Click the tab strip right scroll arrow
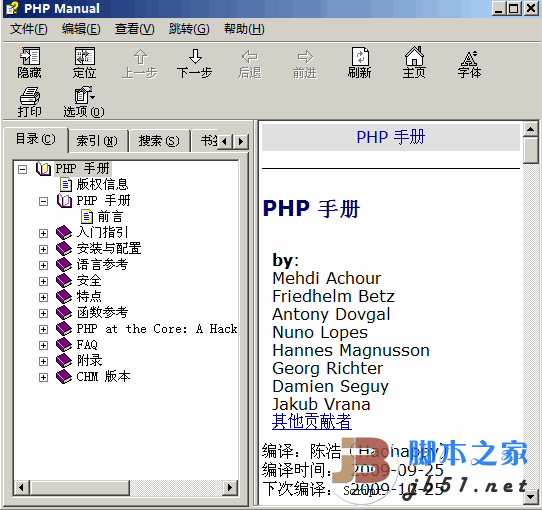Image resolution: width=542 pixels, height=510 pixels. point(241,141)
